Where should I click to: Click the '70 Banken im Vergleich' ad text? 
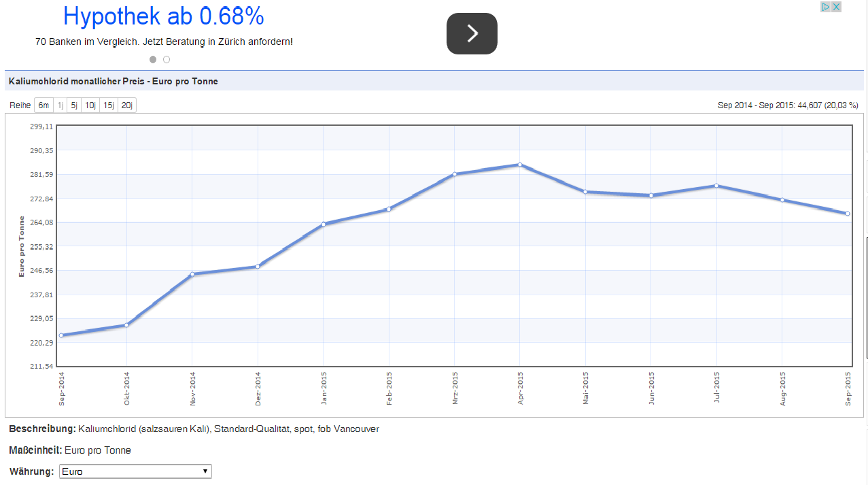click(164, 41)
